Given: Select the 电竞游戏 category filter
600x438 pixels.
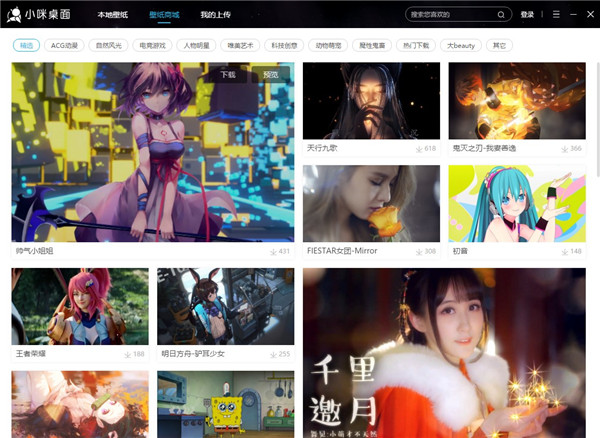Looking at the screenshot, I should 152,46.
